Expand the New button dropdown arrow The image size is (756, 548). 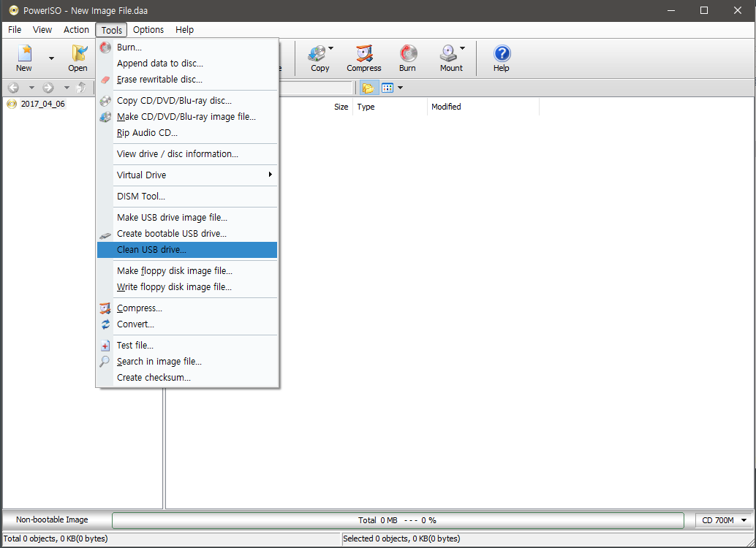[x=51, y=58]
